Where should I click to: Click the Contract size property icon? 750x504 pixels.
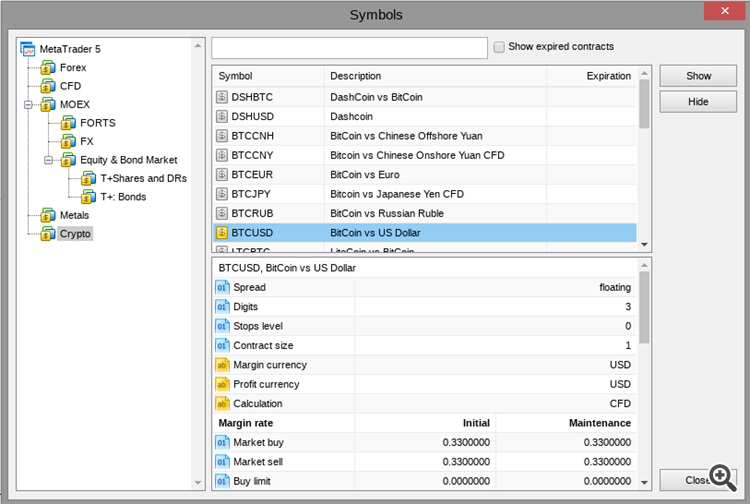tap(222, 345)
